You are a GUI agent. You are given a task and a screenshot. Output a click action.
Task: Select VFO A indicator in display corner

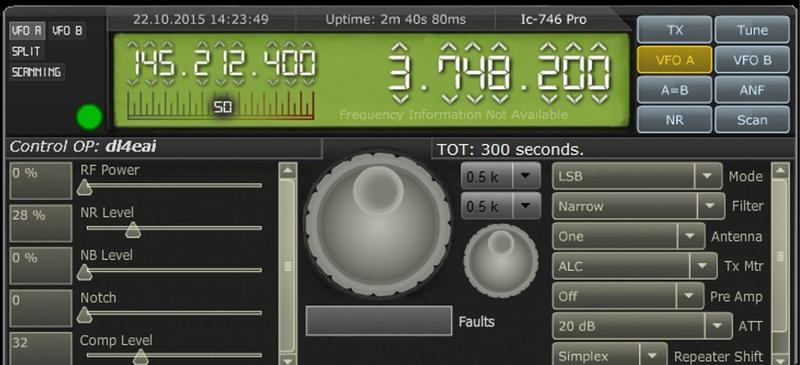coord(28,31)
